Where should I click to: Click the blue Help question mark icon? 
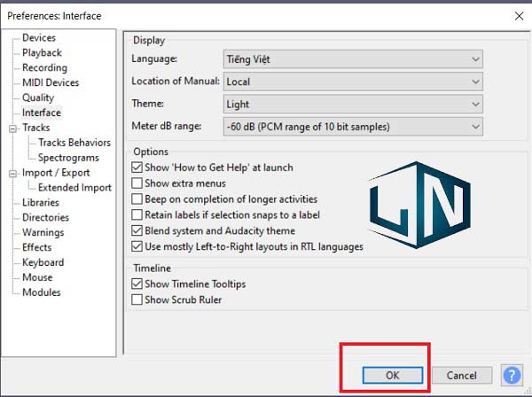(512, 375)
